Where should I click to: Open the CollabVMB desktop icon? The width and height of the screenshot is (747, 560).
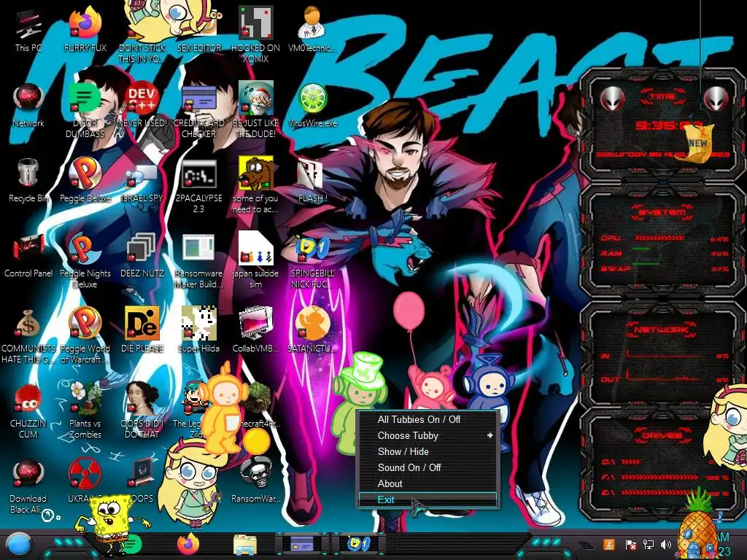255,330
